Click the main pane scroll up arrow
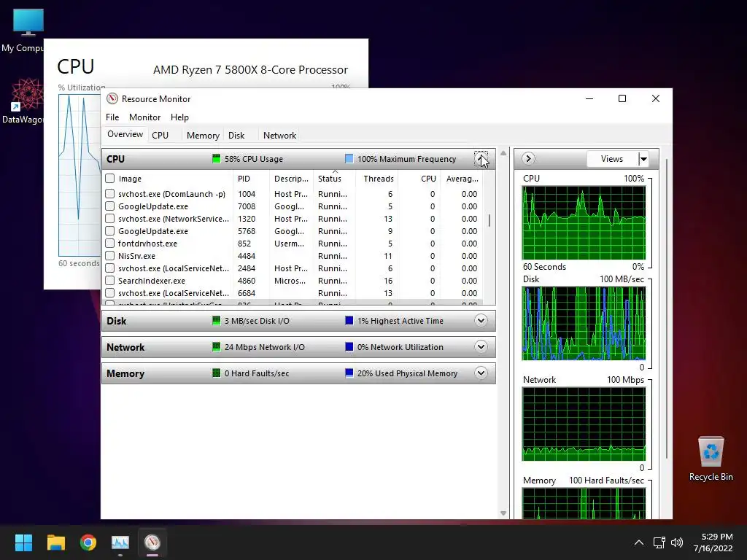The height and width of the screenshot is (560, 747). pos(503,153)
